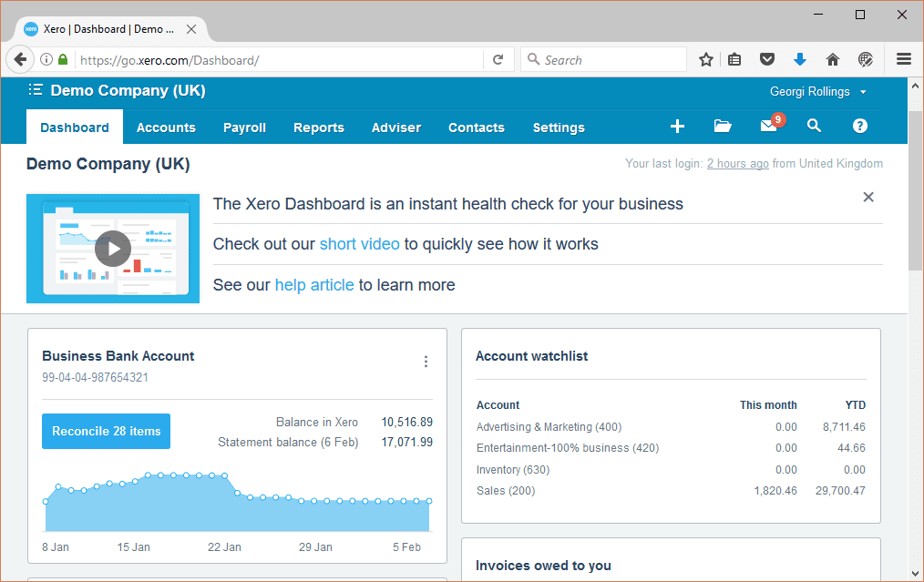
Task: Open inbox with 9 notifications
Action: (772, 124)
